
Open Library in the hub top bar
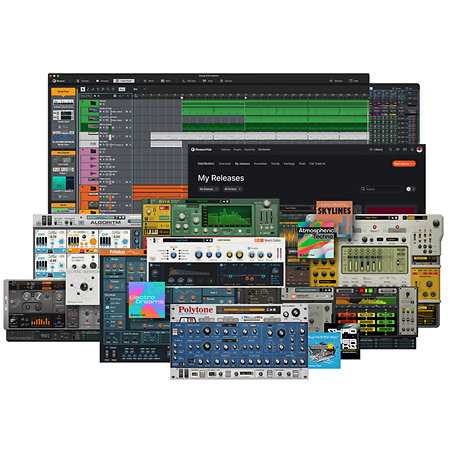[376, 149]
